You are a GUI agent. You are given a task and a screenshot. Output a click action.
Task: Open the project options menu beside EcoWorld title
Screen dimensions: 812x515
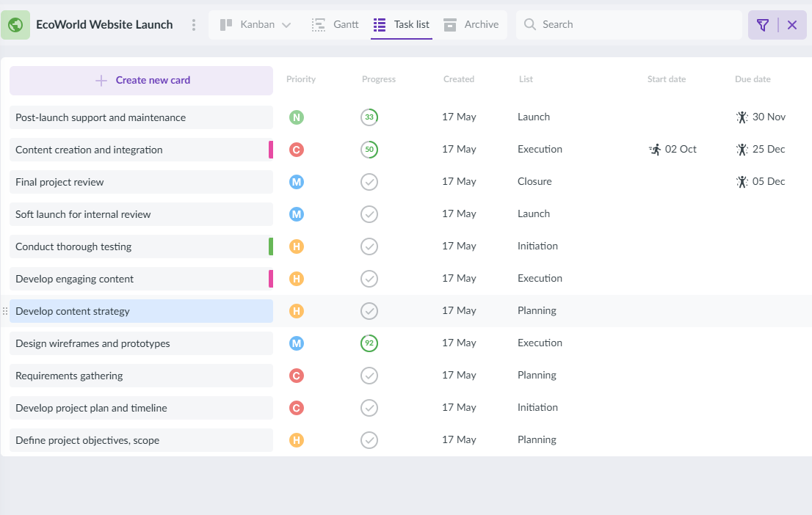(193, 24)
